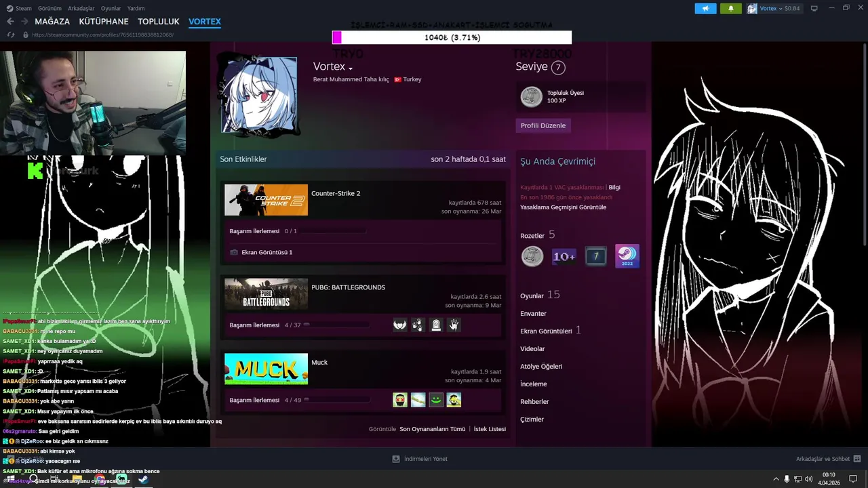Click the level 7 badge circle

coord(558,67)
